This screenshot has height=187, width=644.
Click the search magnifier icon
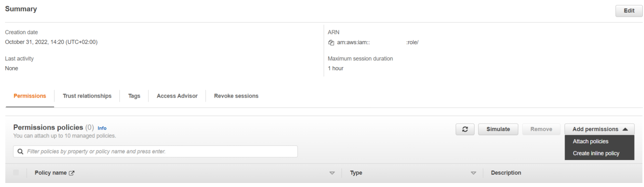pyautogui.click(x=20, y=151)
